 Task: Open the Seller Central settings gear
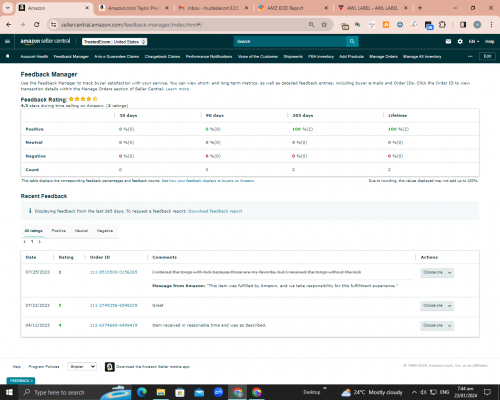[x=460, y=41]
